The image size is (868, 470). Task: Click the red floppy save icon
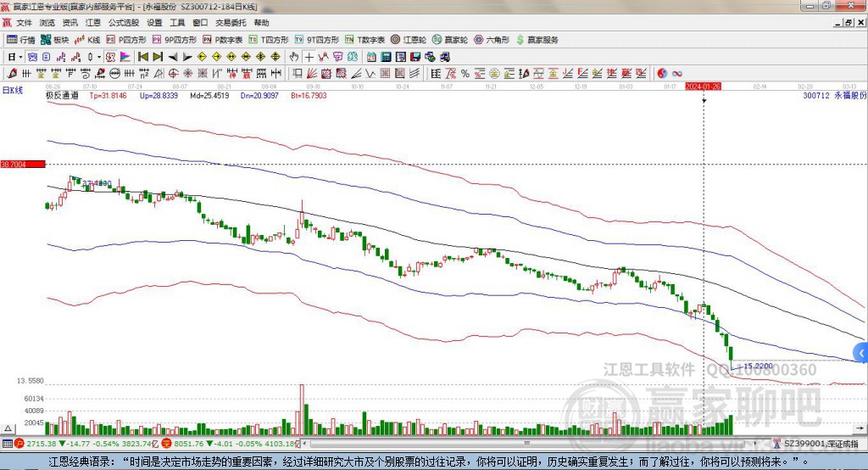(415, 57)
